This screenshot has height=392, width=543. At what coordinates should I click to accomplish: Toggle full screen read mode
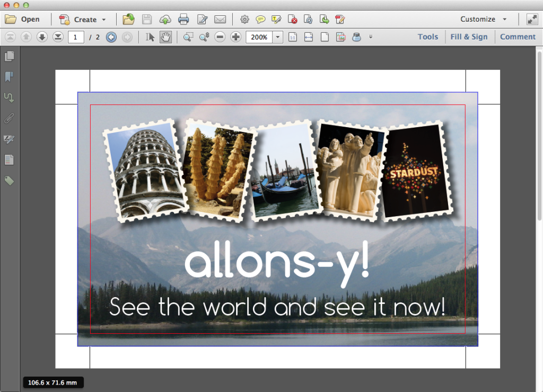(532, 20)
